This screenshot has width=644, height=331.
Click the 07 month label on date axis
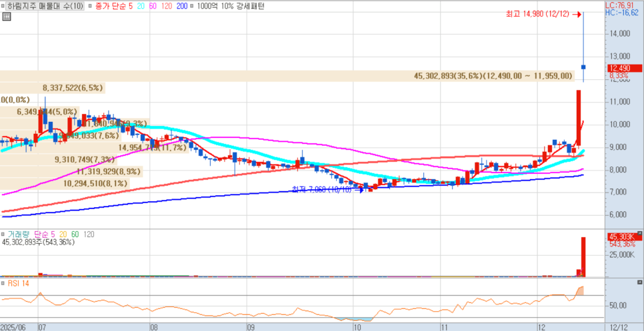point(41,327)
